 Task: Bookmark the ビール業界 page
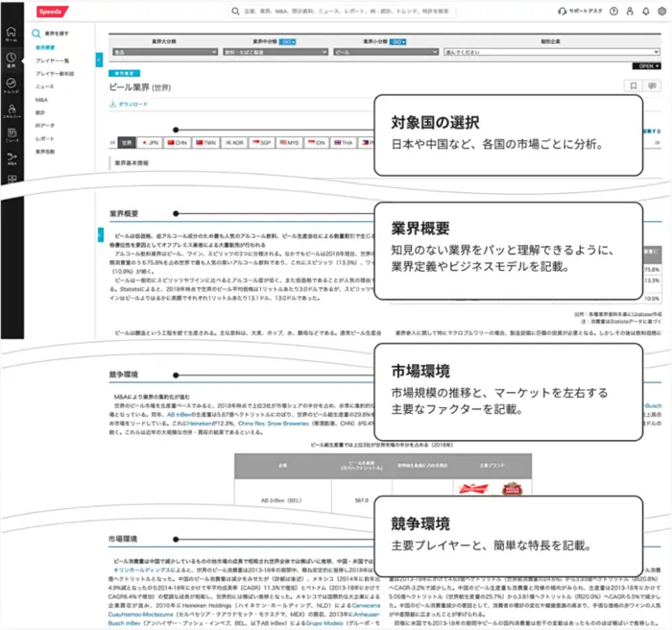(x=633, y=85)
